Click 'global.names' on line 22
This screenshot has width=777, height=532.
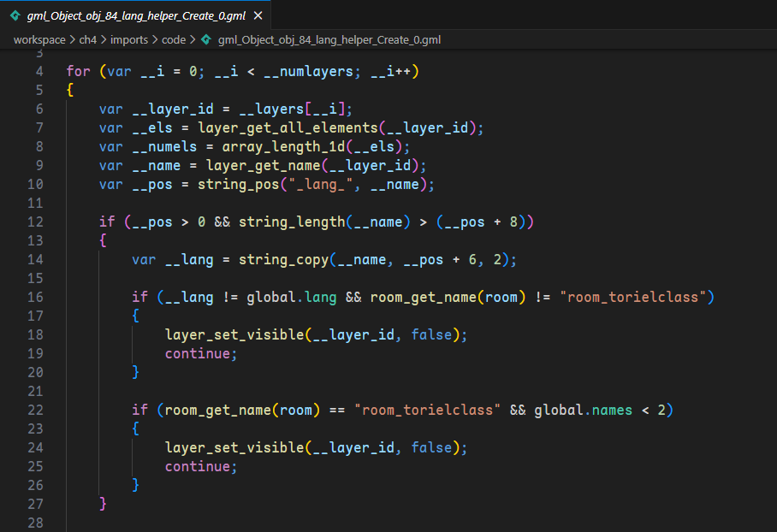click(x=584, y=411)
